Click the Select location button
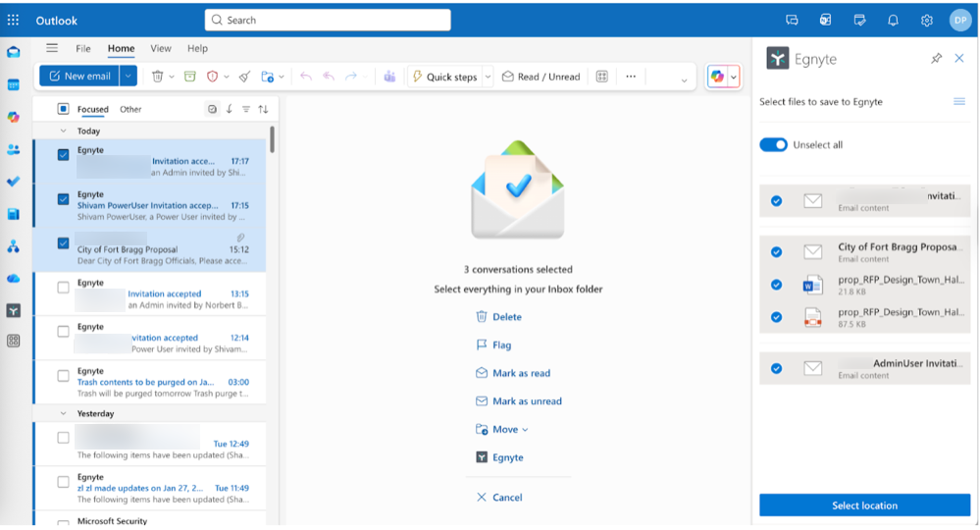This screenshot has width=980, height=530. tap(864, 505)
